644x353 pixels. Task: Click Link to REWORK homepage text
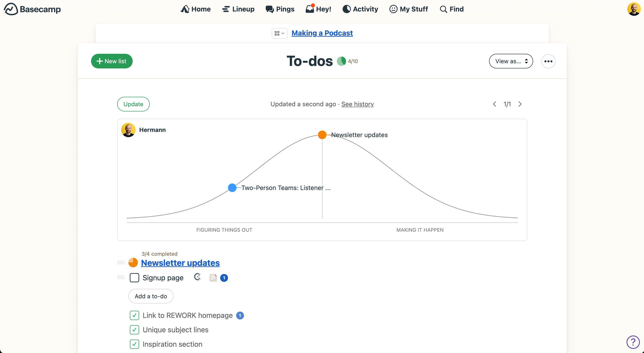pos(188,315)
